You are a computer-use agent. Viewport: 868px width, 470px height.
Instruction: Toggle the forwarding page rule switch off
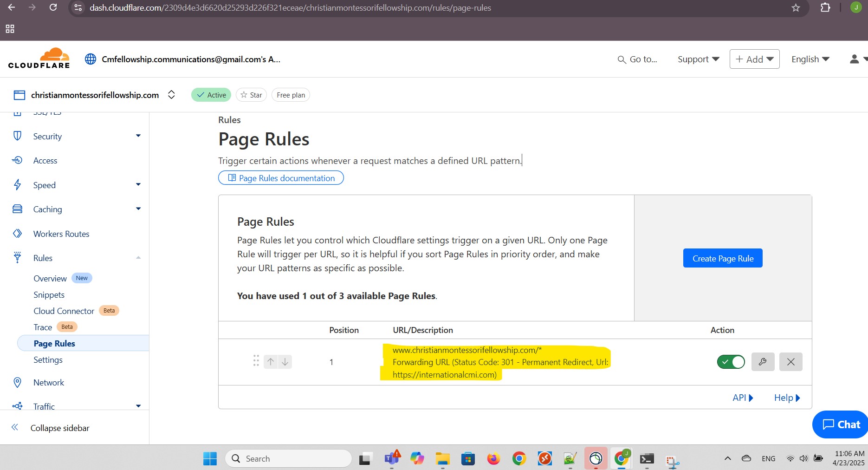731,362
